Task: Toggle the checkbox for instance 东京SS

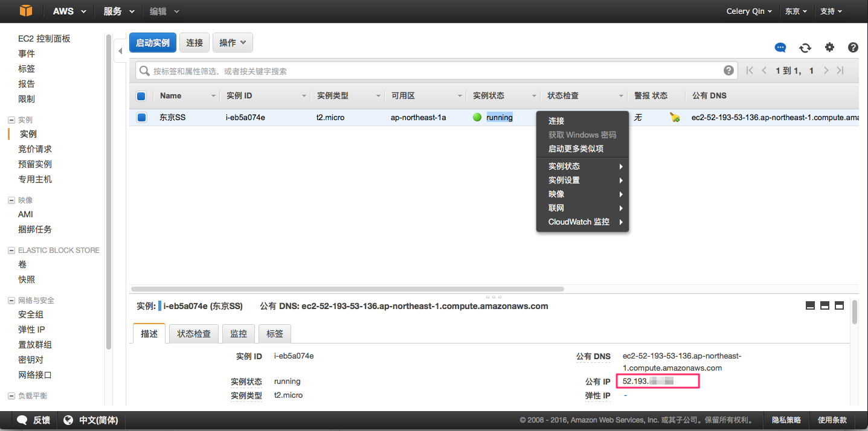Action: point(141,118)
